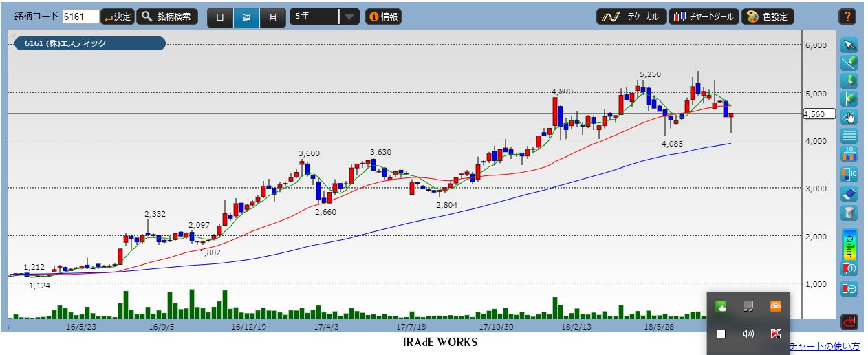Screen dimensions: 868x355
Task: Select the arrow pointer tool
Action: 849,45
